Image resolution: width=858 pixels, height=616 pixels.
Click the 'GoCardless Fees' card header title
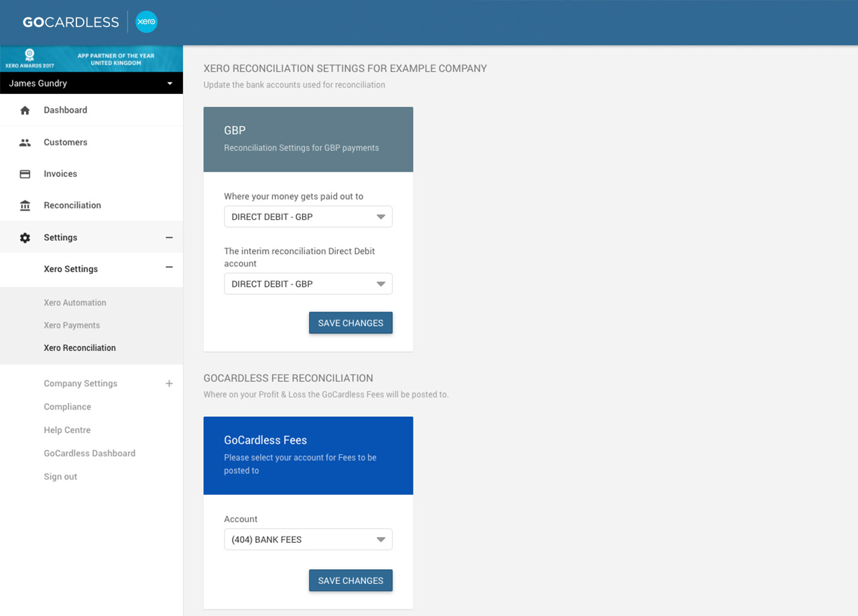[265, 440]
